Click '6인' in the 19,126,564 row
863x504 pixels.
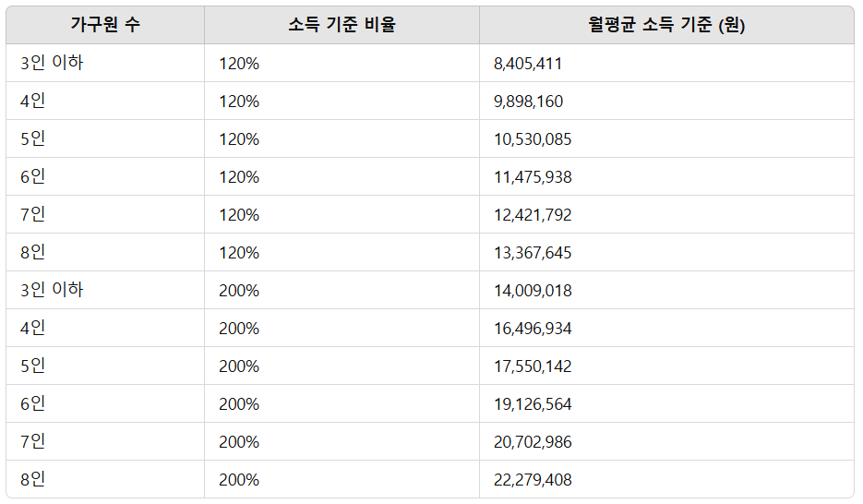pyautogui.click(x=32, y=404)
